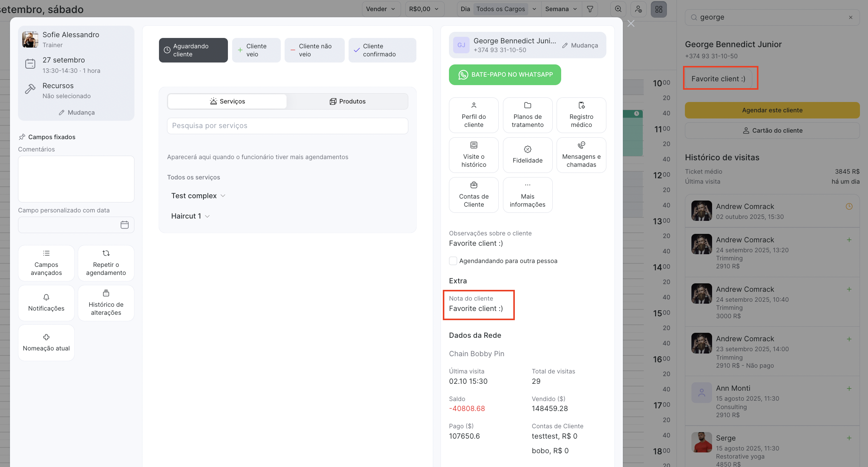This screenshot has width=868, height=467.
Task: Open Perfil do cliente tile
Action: pyautogui.click(x=473, y=115)
